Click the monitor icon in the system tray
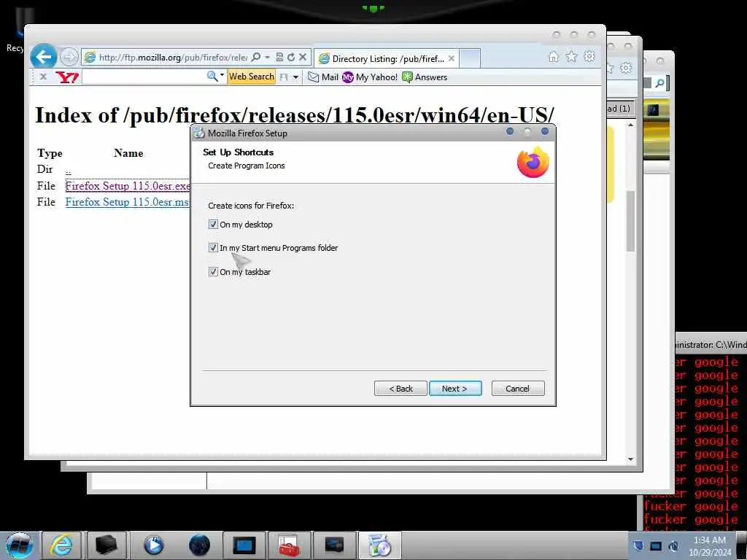This screenshot has width=747, height=560. pos(656,546)
